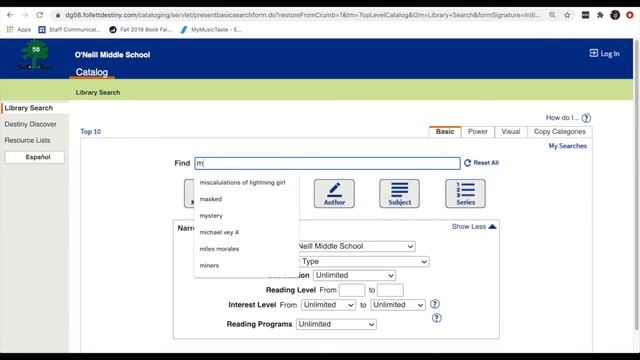640x360 pixels.
Task: Click the Reset All button
Action: 481,163
